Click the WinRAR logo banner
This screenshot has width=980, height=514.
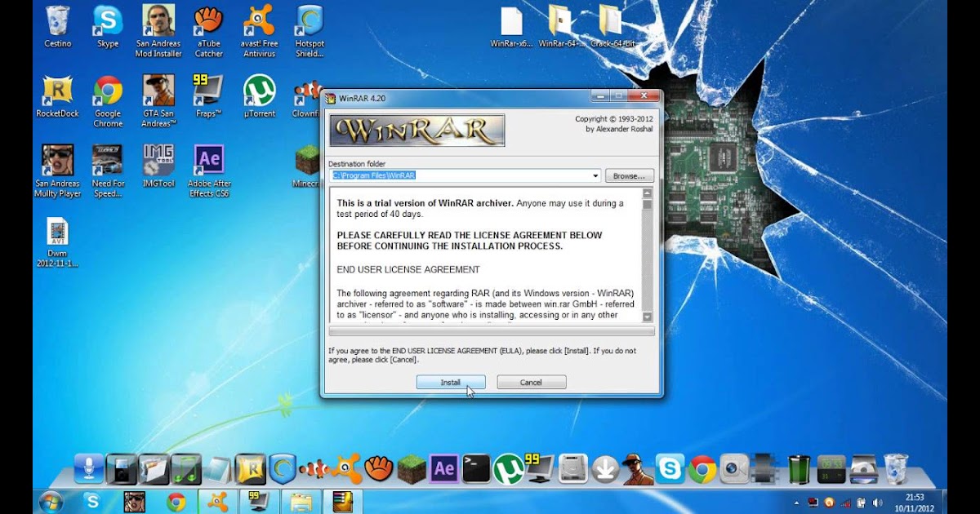(416, 131)
